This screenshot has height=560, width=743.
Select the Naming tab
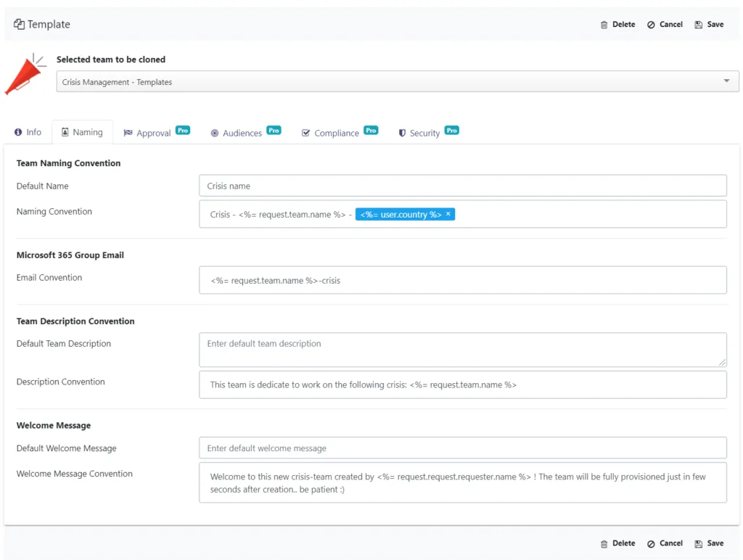click(x=83, y=132)
